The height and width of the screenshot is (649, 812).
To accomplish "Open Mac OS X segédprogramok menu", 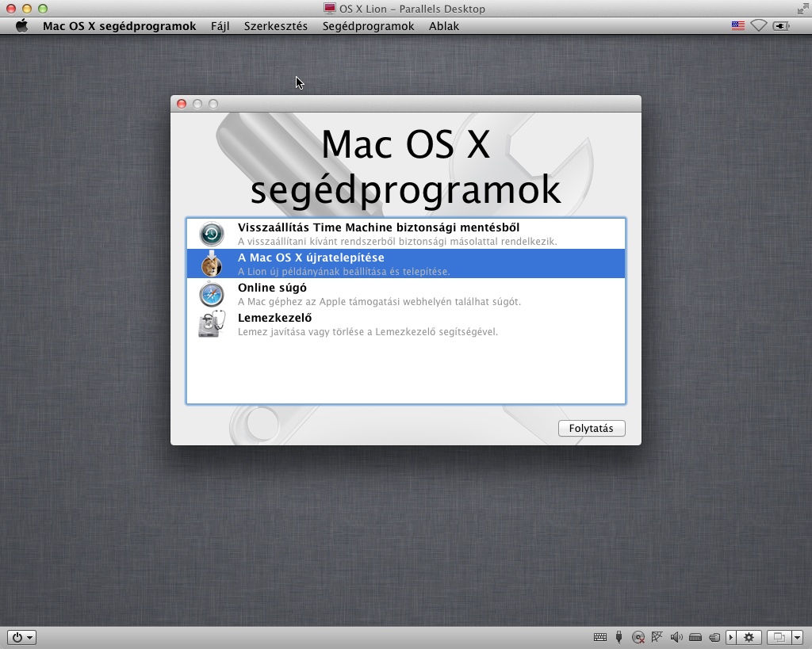I will (119, 26).
